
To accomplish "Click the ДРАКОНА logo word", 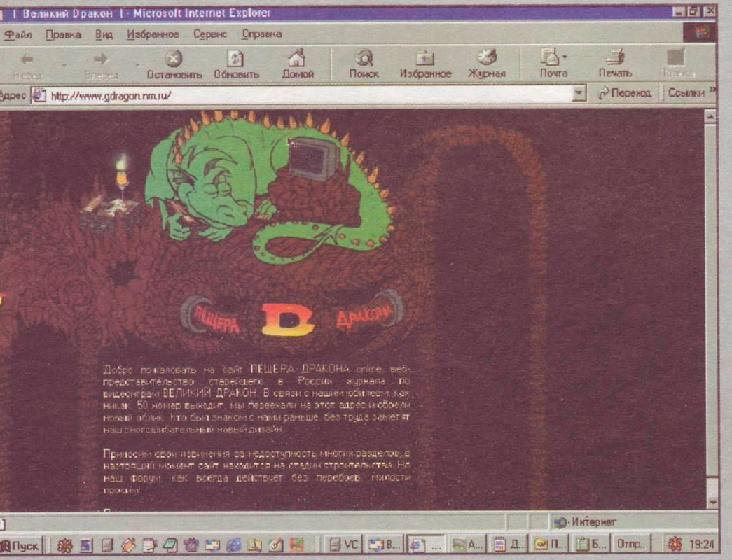I will 365,315.
